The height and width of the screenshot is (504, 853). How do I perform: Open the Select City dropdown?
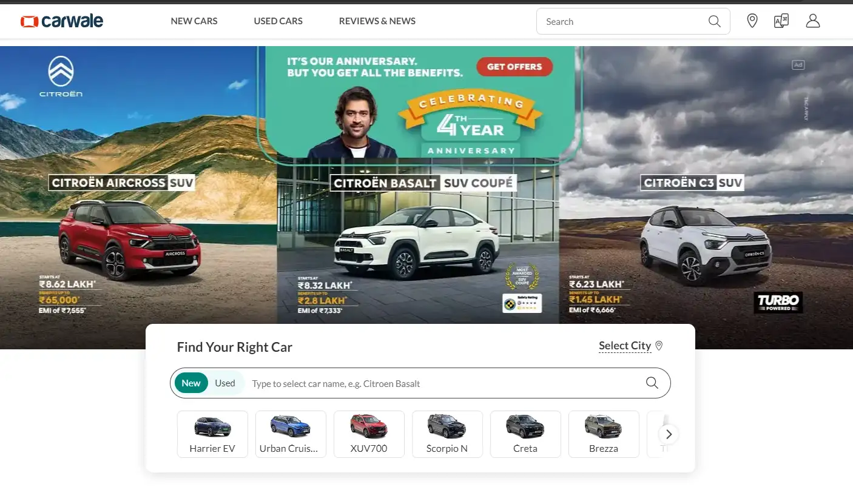pos(625,346)
